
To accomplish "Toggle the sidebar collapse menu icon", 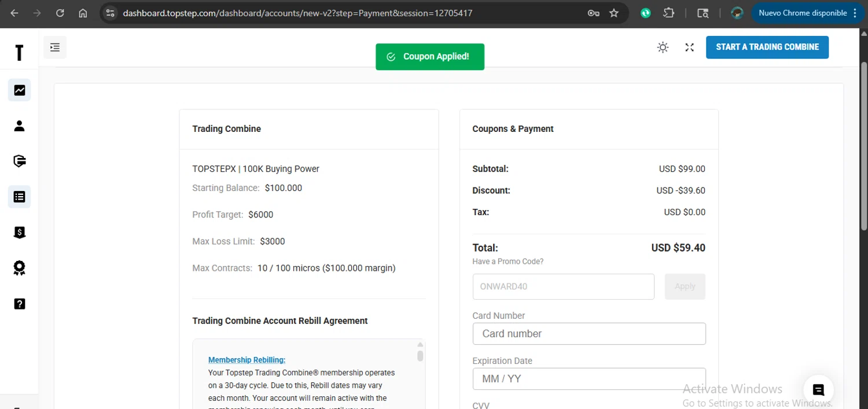I will tap(55, 47).
